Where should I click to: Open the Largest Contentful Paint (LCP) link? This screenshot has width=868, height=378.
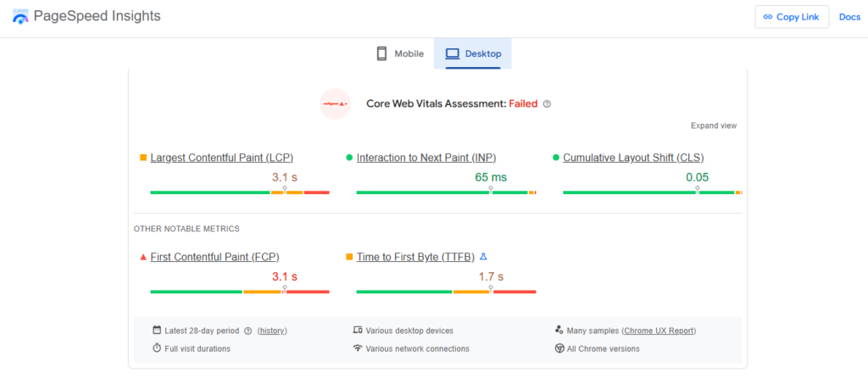click(221, 158)
